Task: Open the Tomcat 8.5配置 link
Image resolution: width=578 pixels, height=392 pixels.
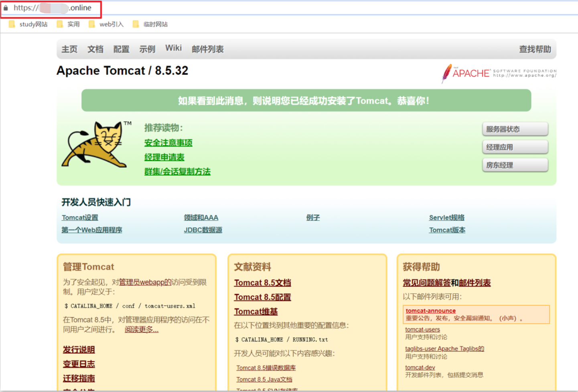Action: (263, 297)
